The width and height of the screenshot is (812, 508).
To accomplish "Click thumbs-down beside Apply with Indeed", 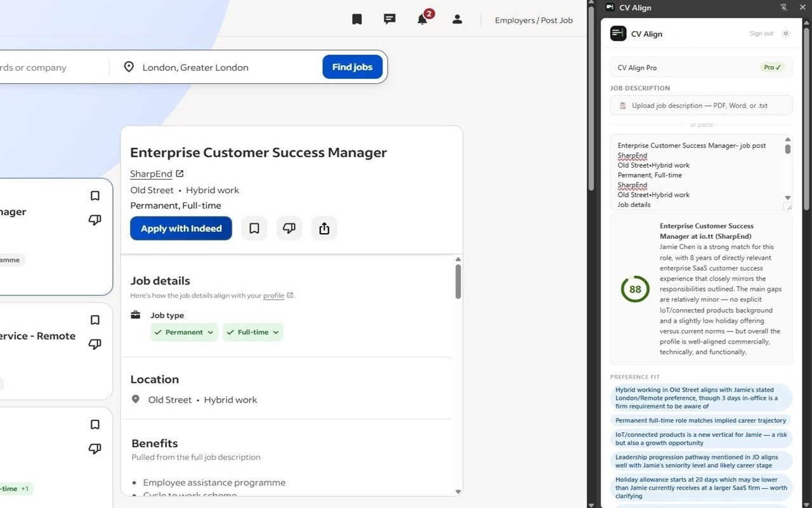I will click(289, 229).
